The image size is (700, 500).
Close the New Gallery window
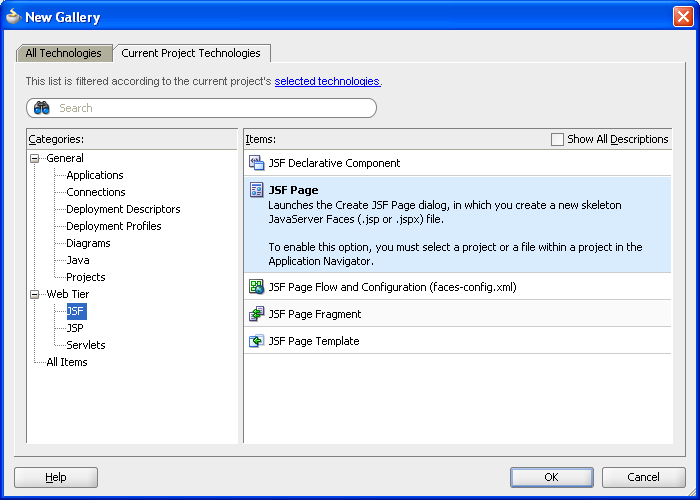click(683, 17)
